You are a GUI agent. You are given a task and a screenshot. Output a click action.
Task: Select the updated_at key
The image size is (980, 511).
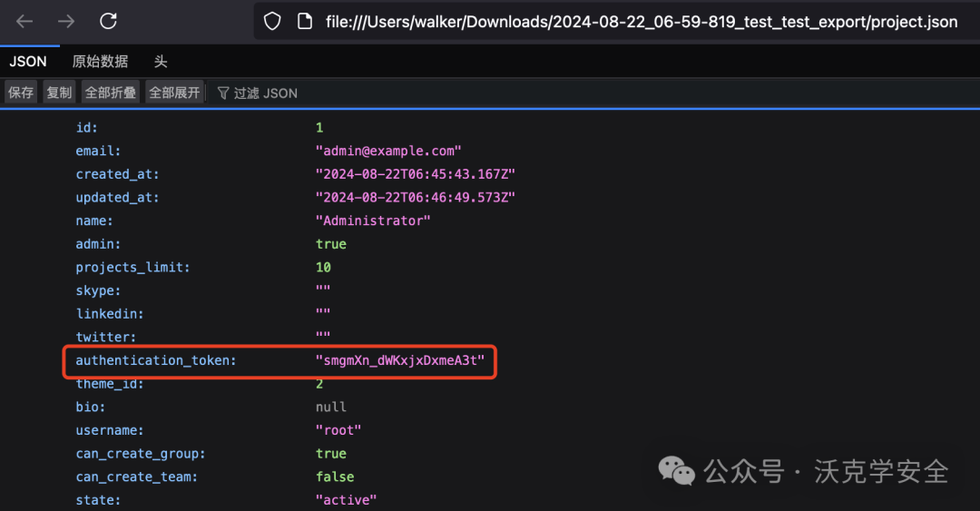117,198
